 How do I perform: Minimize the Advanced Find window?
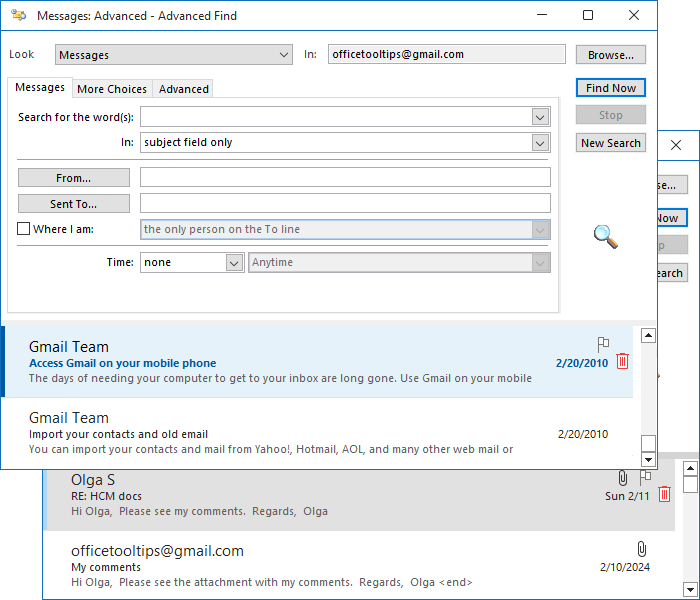click(x=542, y=15)
